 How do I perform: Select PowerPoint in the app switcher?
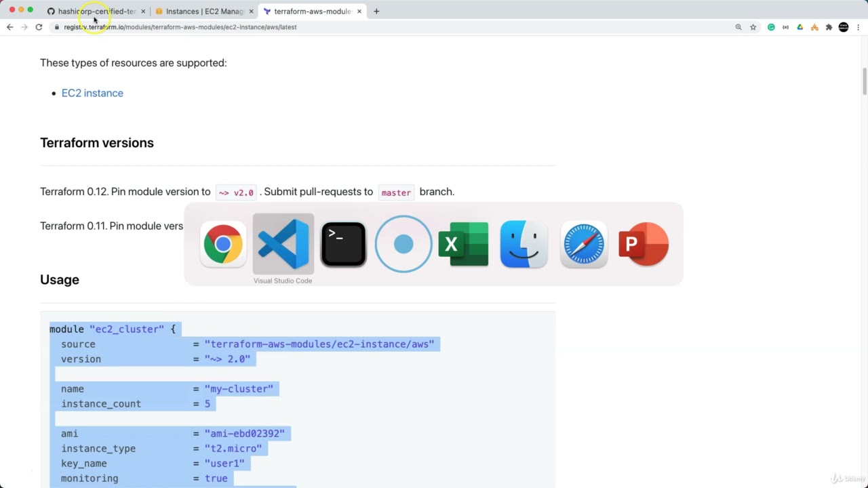coord(644,244)
